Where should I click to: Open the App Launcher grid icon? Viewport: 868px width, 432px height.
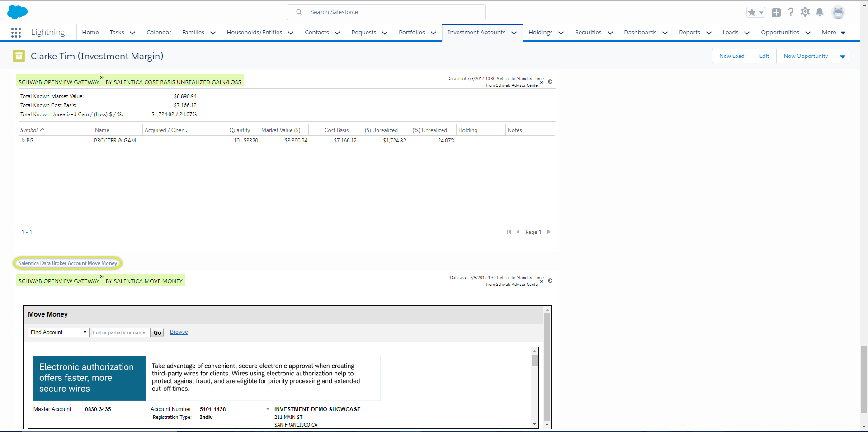point(16,33)
